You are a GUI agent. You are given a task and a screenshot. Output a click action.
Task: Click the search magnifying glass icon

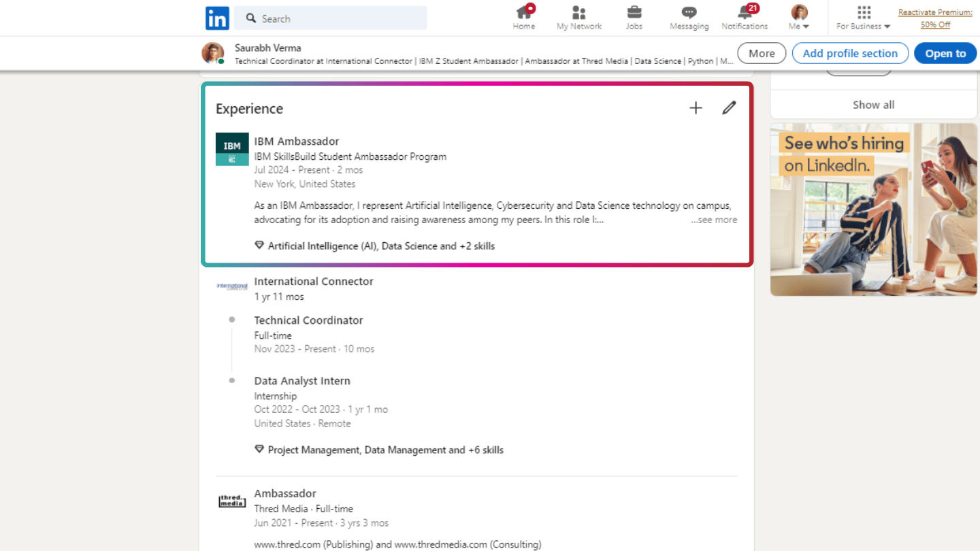pyautogui.click(x=250, y=18)
